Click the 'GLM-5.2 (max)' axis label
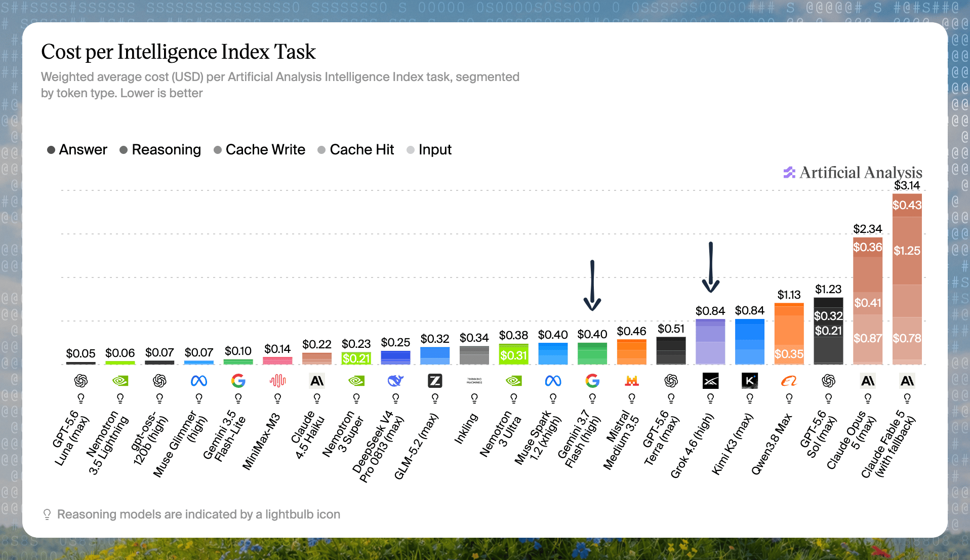 pos(416,446)
